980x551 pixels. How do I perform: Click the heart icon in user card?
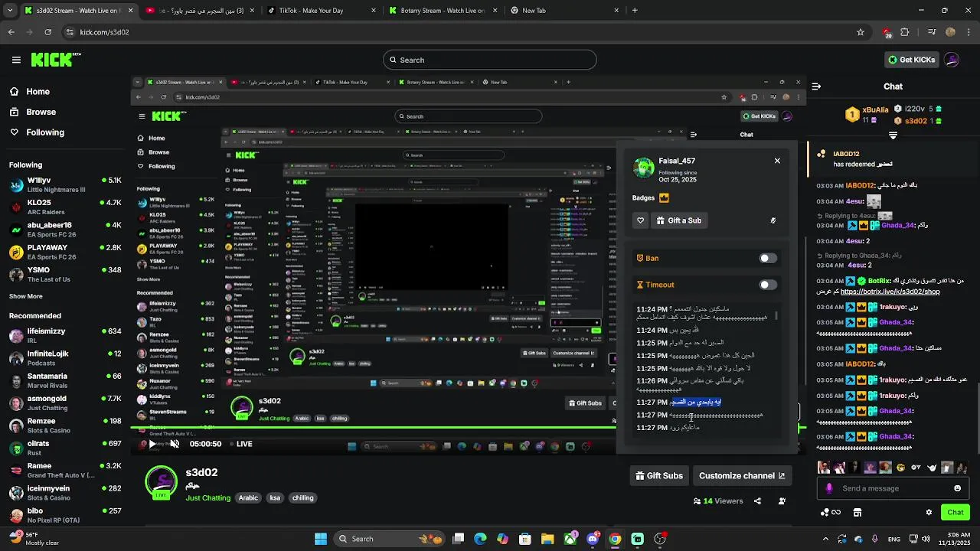click(x=641, y=220)
